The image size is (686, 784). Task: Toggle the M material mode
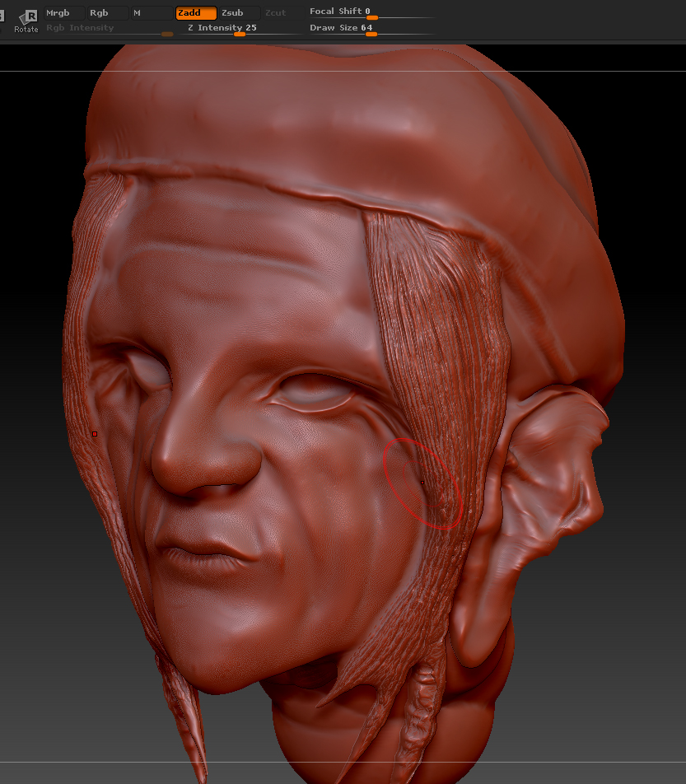coord(152,13)
